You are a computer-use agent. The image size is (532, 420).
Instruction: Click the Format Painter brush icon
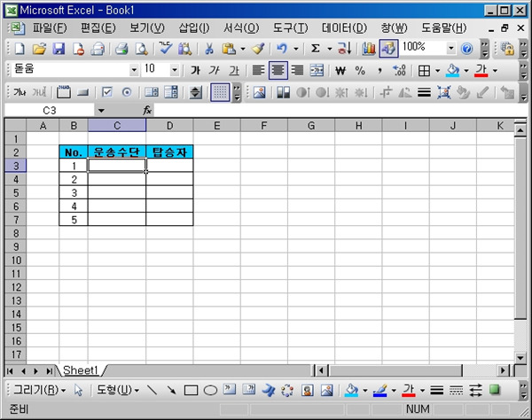257,49
